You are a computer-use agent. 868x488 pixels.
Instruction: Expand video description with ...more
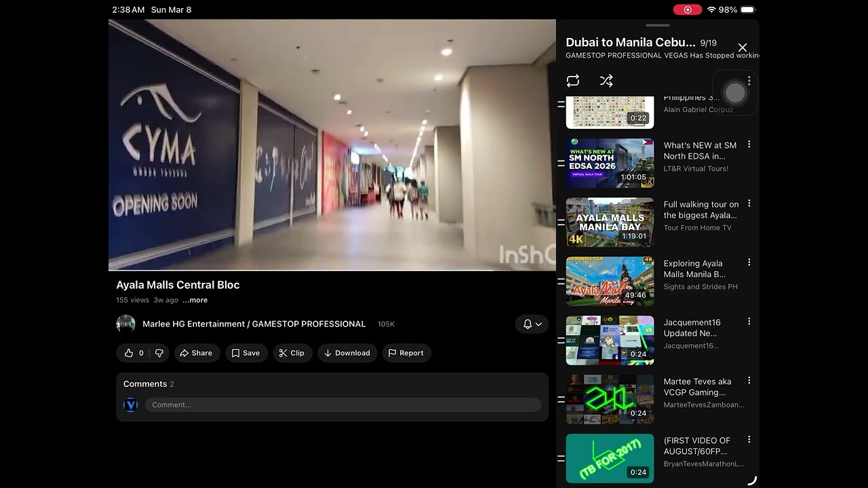click(195, 300)
